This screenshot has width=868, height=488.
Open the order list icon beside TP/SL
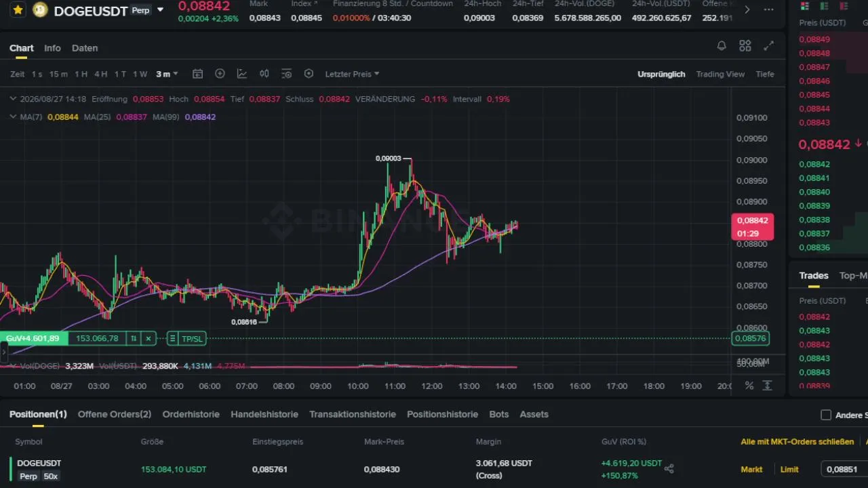tap(172, 339)
